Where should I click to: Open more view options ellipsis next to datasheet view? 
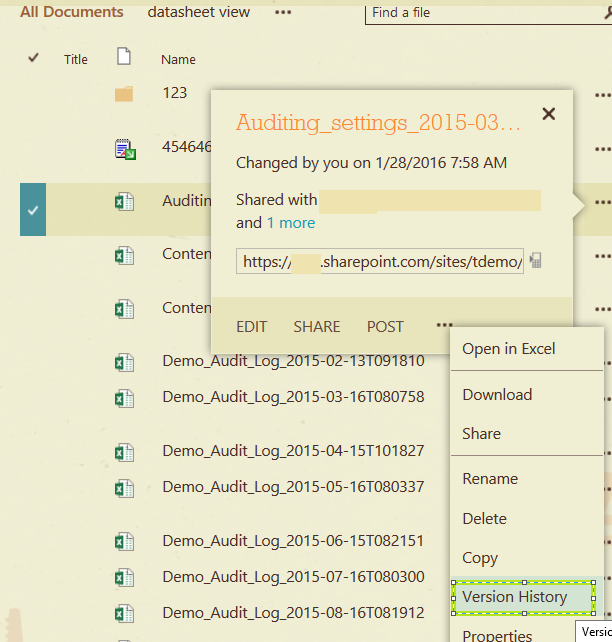(x=283, y=12)
